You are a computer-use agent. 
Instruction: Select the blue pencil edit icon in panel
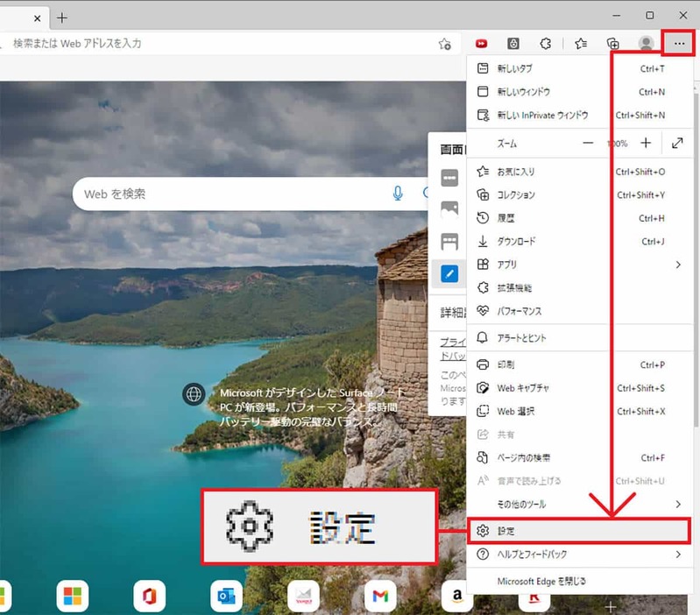(449, 273)
